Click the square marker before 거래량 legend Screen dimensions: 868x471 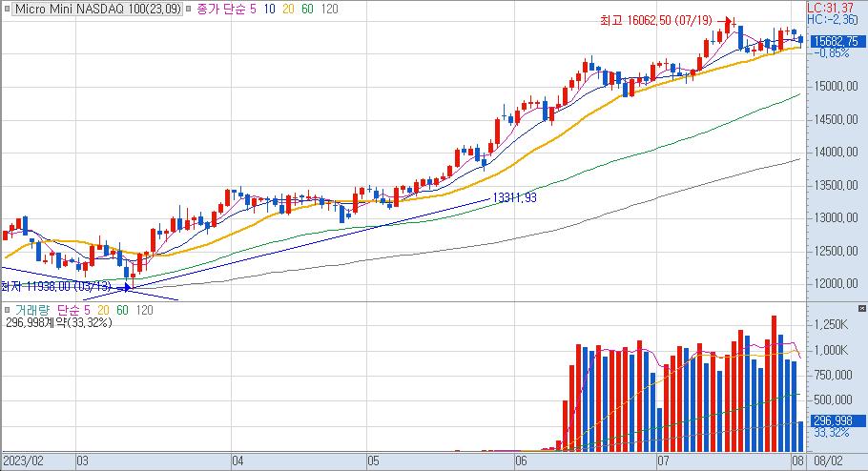coord(8,310)
